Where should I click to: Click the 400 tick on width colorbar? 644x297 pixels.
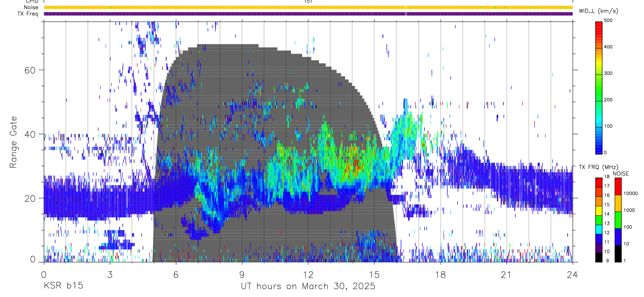(x=608, y=47)
